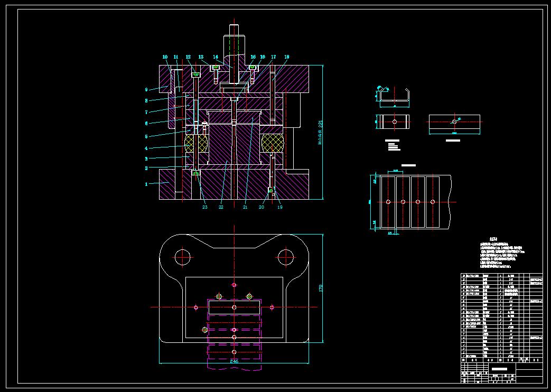Pick part callout number 22

point(221,207)
